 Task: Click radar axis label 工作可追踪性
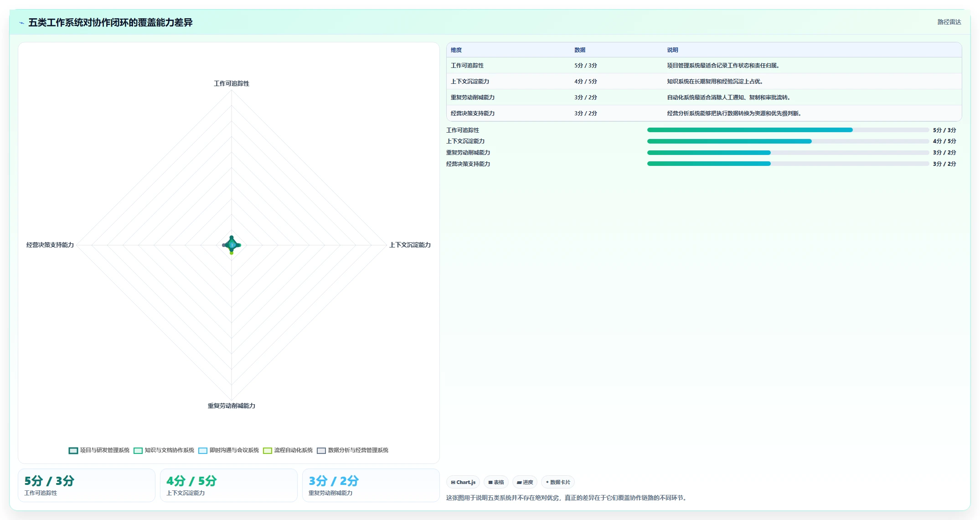tap(232, 83)
